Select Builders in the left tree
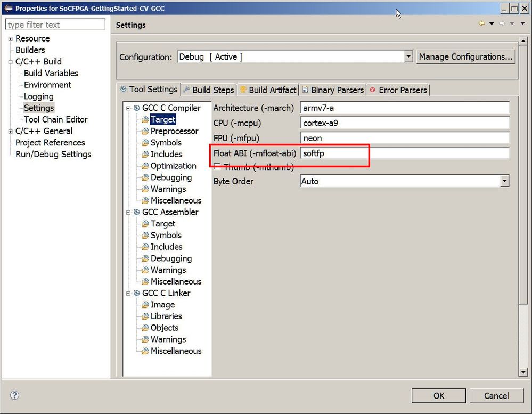The image size is (532, 414). [x=30, y=50]
